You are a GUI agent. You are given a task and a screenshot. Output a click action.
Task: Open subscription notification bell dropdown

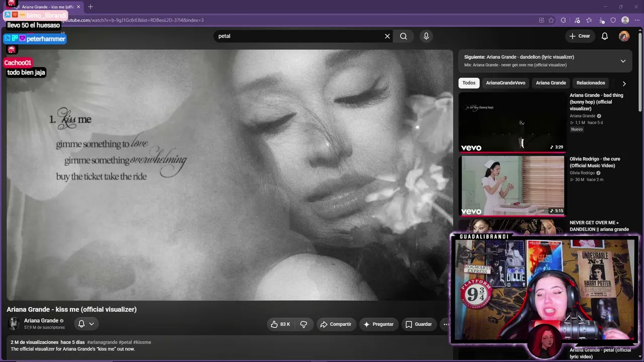(86, 324)
